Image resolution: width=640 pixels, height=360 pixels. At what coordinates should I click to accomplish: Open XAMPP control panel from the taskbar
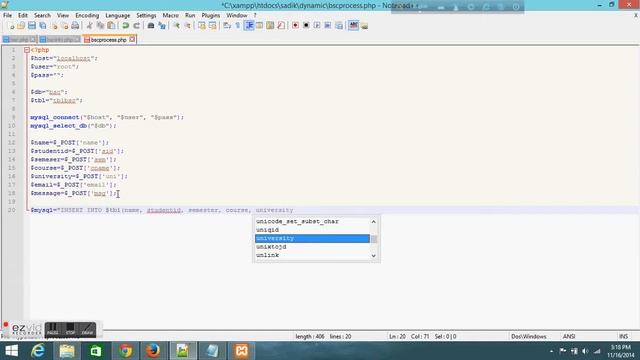click(x=241, y=351)
